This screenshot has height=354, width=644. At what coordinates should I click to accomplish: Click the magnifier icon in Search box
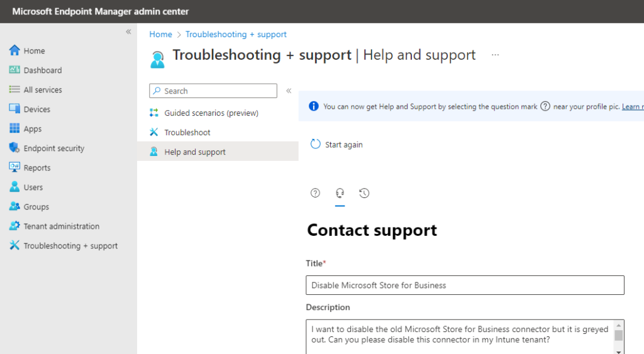[x=157, y=91]
